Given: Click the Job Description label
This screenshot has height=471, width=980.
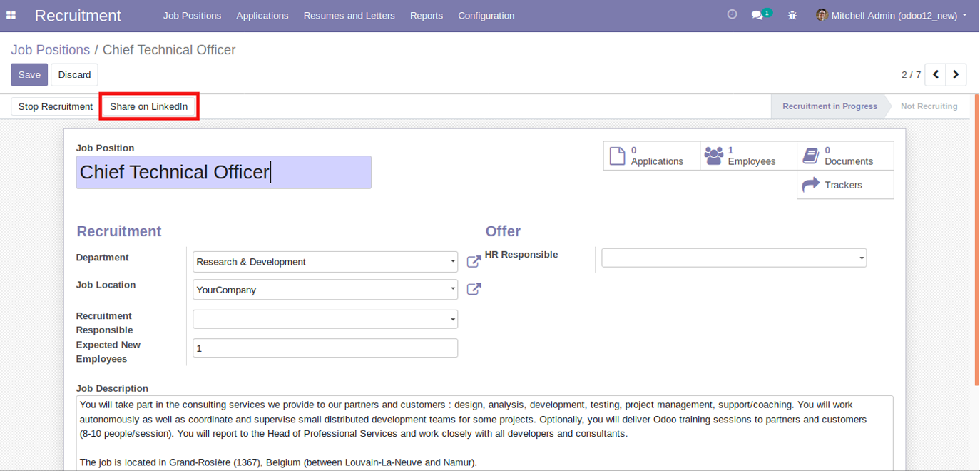Looking at the screenshot, I should tap(112, 388).
